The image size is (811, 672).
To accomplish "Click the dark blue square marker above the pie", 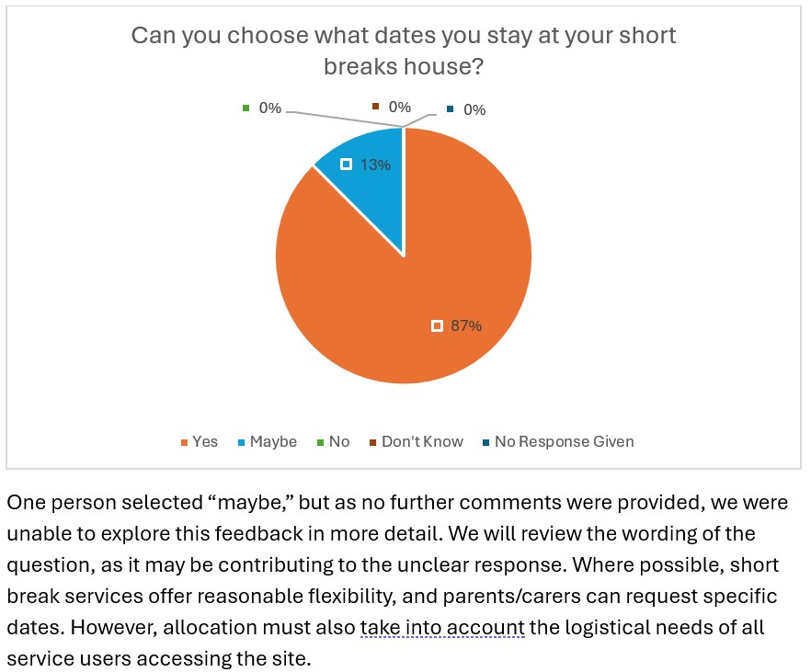I will pyautogui.click(x=450, y=109).
